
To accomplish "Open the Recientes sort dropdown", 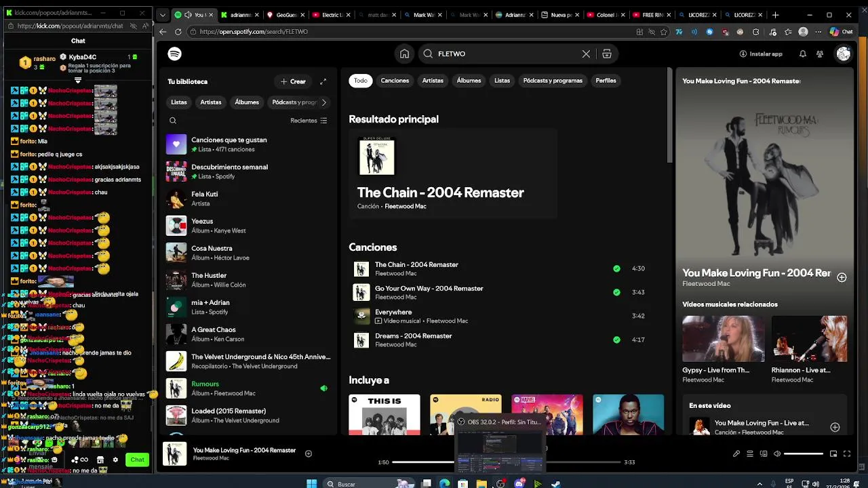I will click(x=309, y=121).
